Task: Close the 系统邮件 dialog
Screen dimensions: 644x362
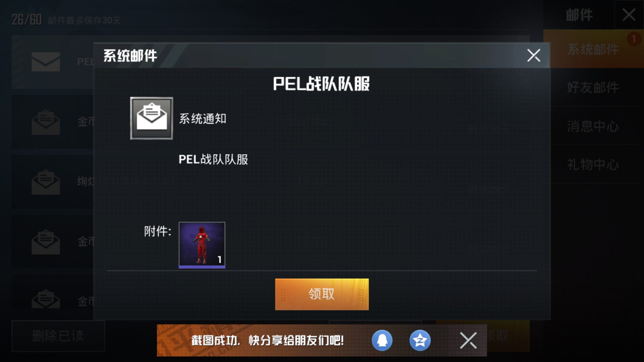Action: point(533,56)
